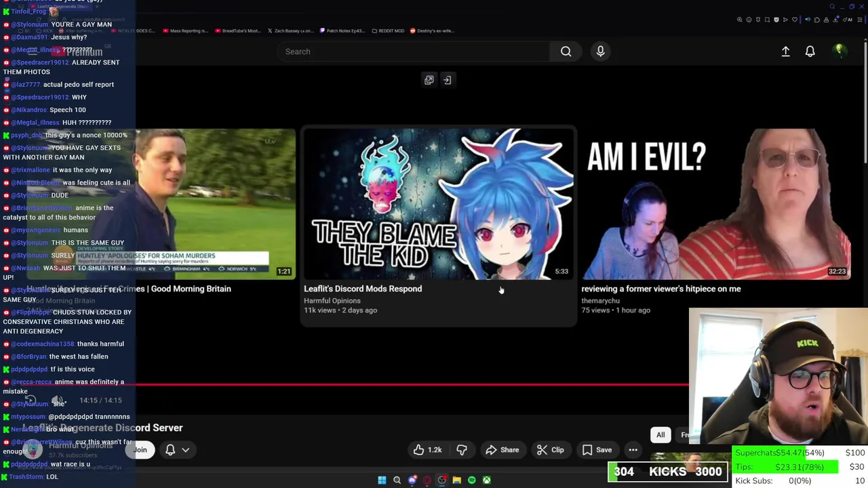Screen dimensions: 868x488
Task: Expand the channel notification bell dropdown
Action: coord(177,449)
